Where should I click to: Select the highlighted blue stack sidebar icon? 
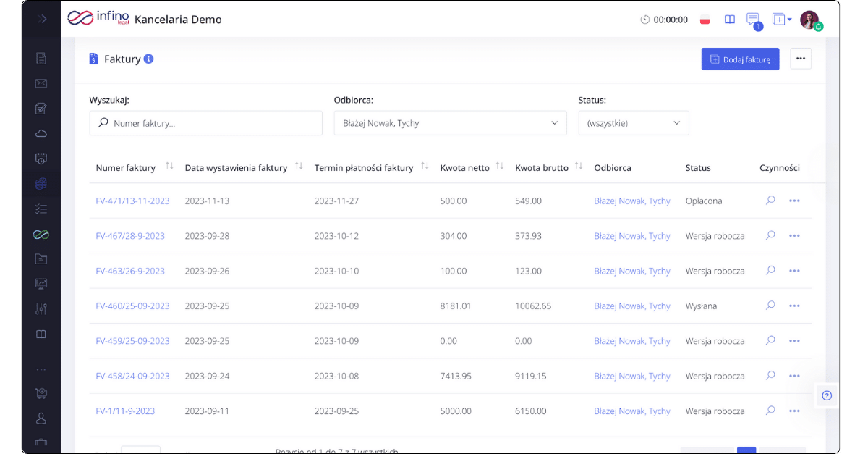[41, 184]
